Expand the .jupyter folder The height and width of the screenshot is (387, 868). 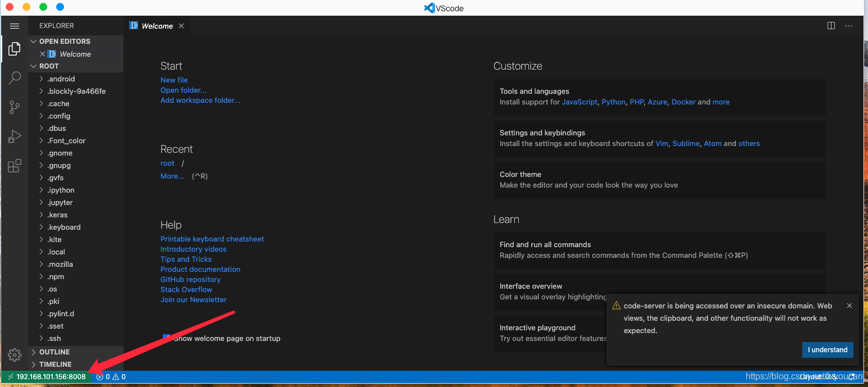pyautogui.click(x=76, y=202)
